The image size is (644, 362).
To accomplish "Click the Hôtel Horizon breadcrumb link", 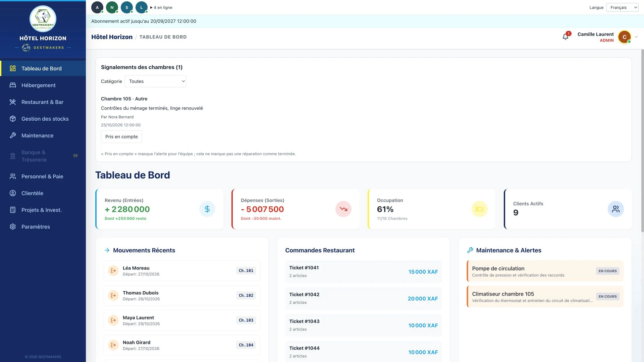I will (112, 37).
